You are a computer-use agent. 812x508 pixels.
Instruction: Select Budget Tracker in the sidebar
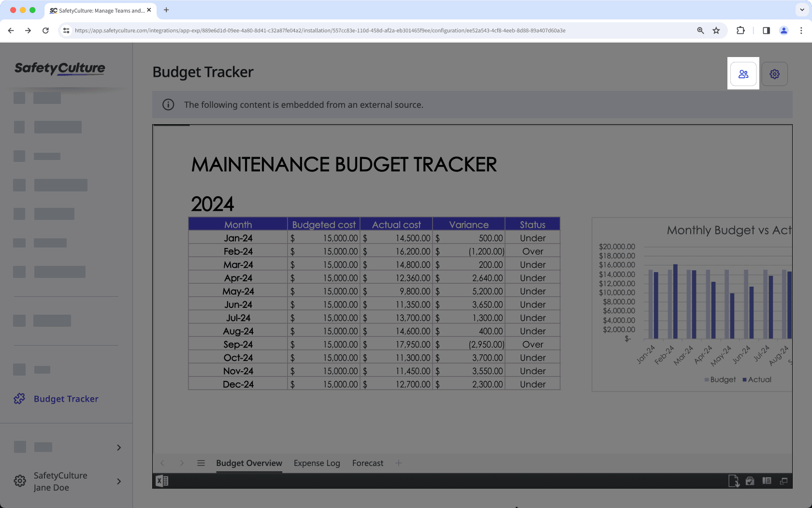(66, 399)
